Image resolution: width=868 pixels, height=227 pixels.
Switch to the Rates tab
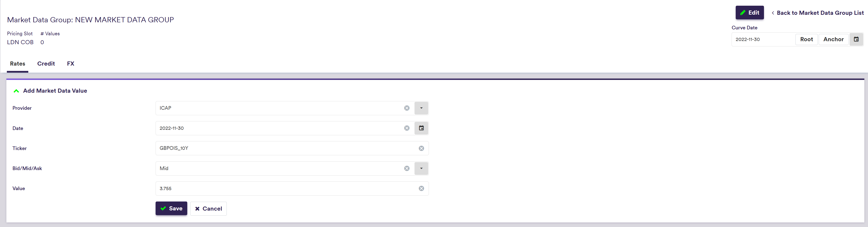18,64
